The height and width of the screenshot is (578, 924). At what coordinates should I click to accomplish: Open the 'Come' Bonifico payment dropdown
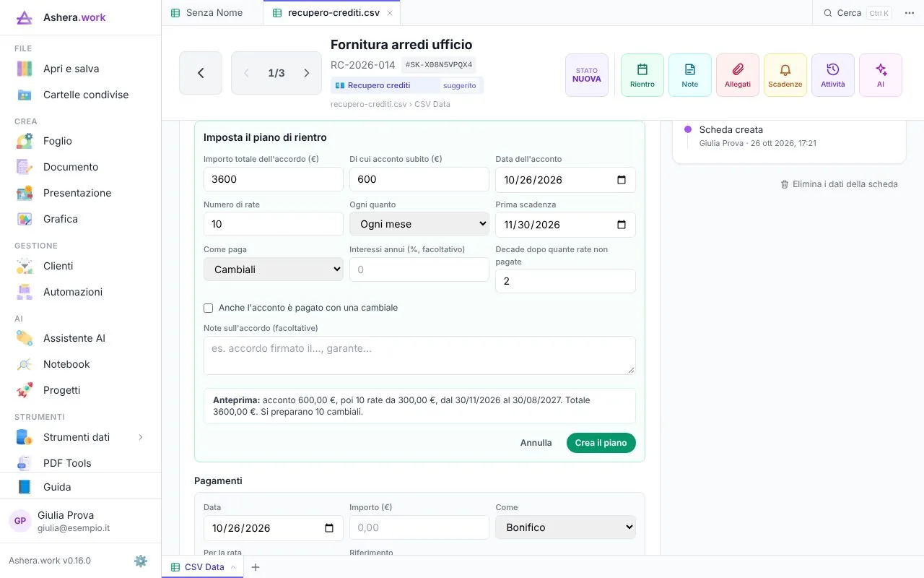tap(565, 527)
